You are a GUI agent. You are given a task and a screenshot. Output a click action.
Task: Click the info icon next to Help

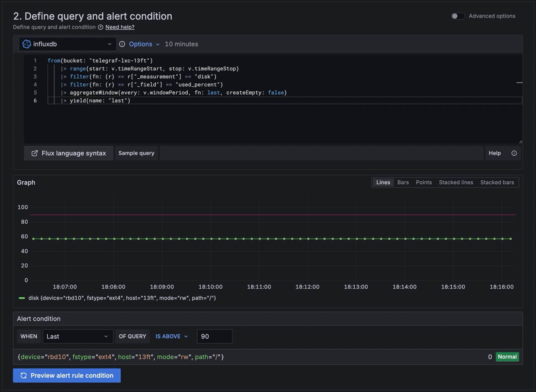tap(514, 153)
